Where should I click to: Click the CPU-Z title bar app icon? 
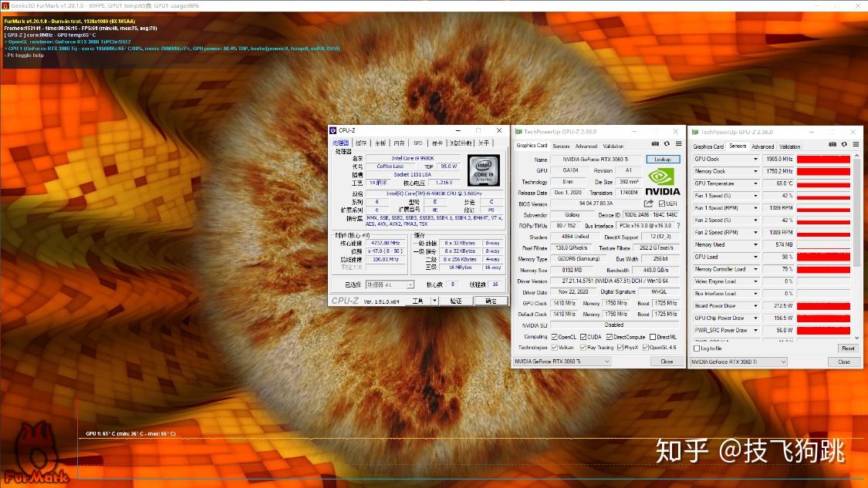pyautogui.click(x=333, y=131)
